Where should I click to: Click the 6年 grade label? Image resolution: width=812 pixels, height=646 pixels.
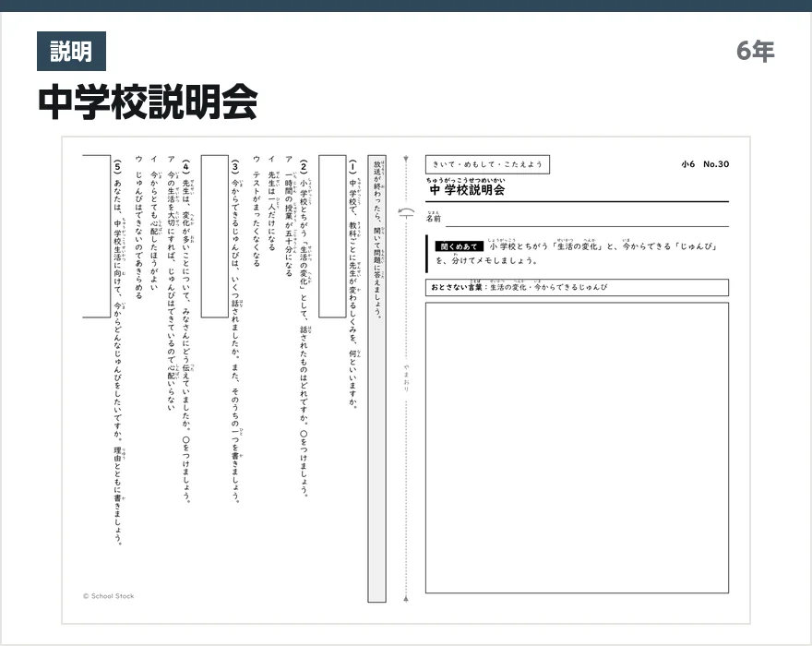pyautogui.click(x=755, y=51)
